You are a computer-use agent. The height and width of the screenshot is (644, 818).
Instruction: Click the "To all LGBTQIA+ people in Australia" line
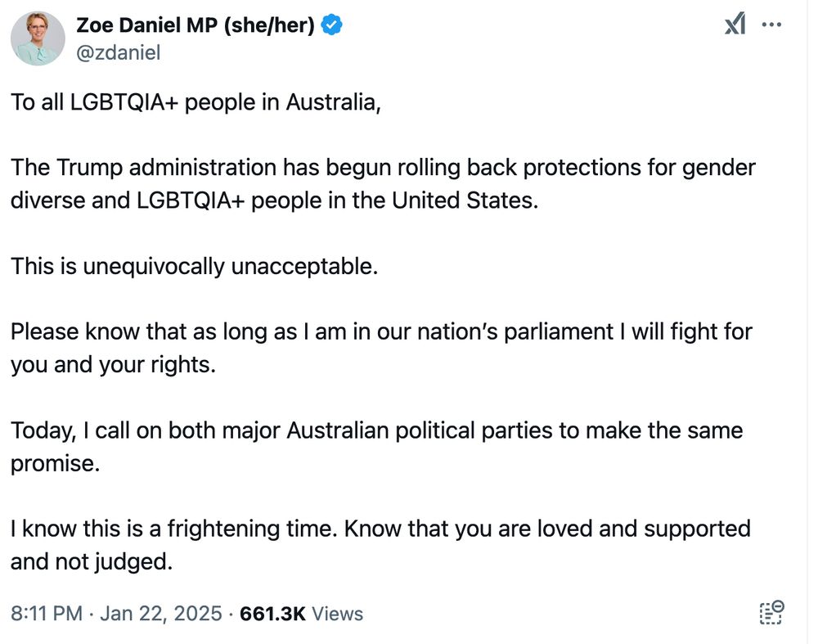(x=196, y=102)
